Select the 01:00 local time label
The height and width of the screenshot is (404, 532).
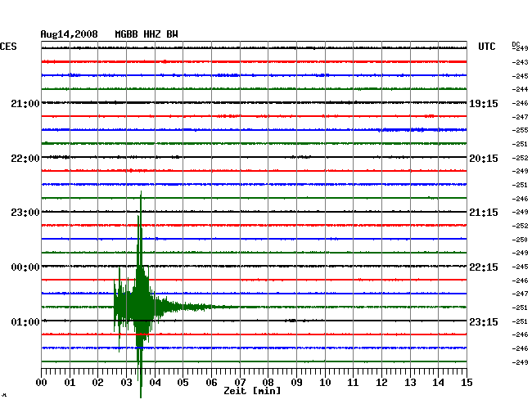(x=25, y=321)
